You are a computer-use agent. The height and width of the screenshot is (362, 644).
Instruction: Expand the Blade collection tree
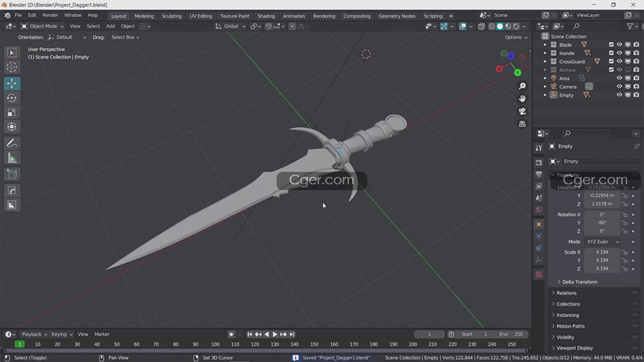tap(545, 45)
